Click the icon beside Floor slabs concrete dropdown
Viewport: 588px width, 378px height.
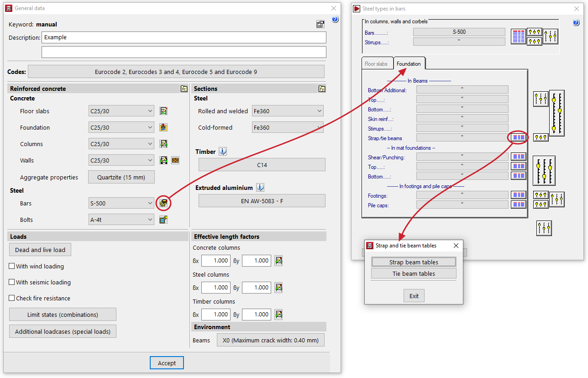163,111
